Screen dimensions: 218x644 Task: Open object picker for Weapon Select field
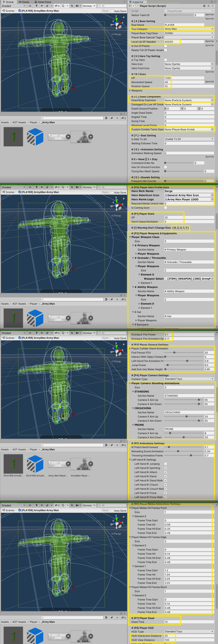click(213, 279)
